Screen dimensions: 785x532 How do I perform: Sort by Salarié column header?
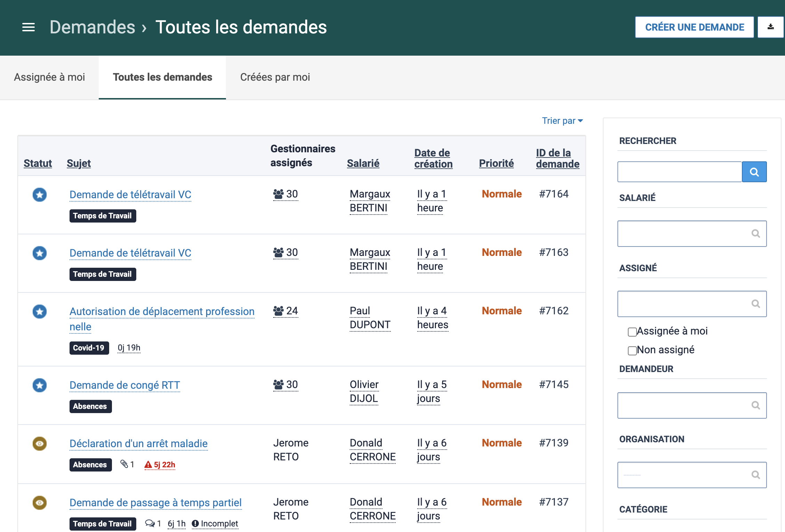point(363,163)
